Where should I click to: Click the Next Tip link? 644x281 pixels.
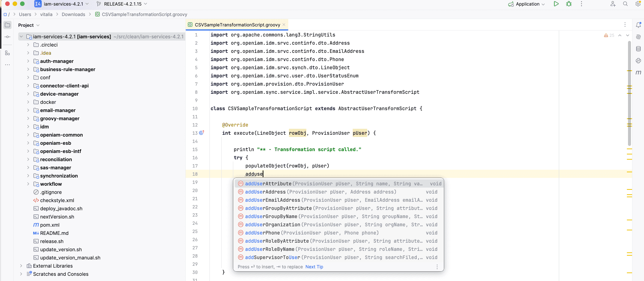point(314,267)
